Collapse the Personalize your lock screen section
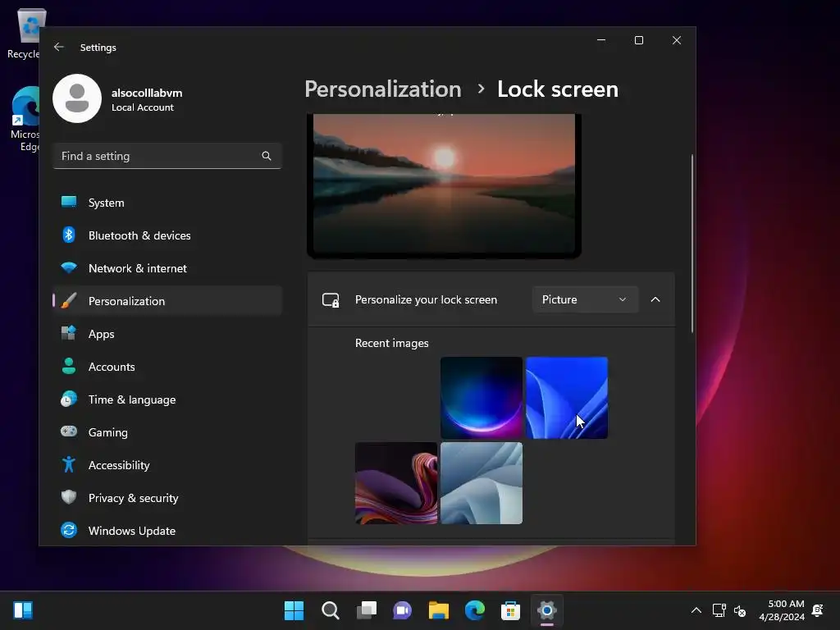Screen dimensions: 840x630 655,299
